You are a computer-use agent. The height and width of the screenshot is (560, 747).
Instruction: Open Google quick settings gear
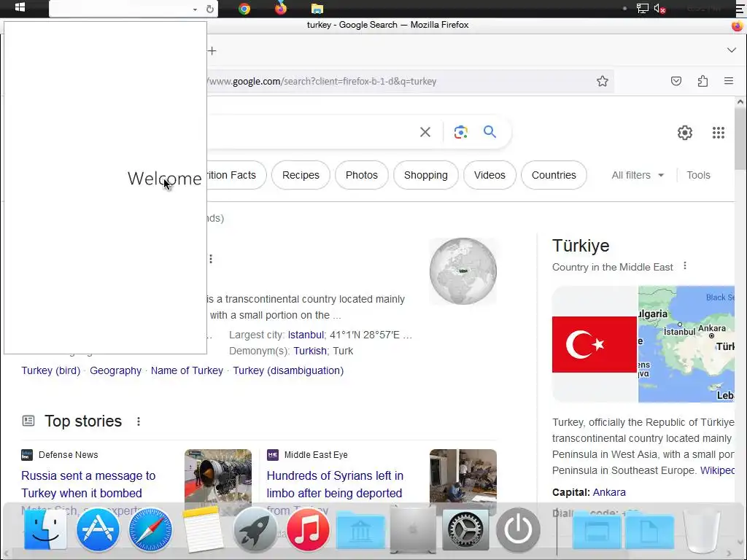(684, 133)
